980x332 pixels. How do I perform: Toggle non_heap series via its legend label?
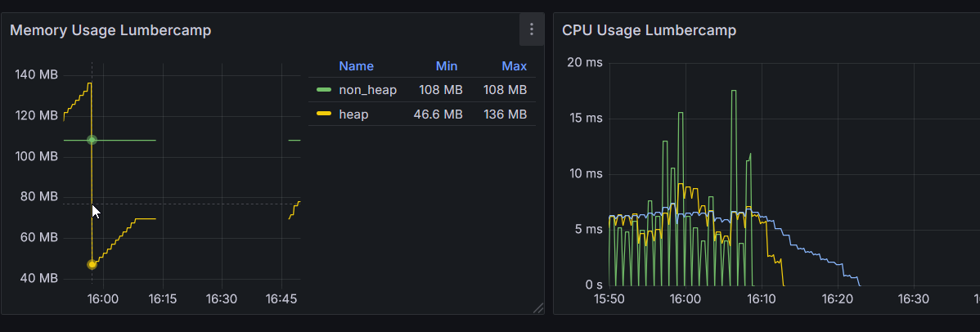[367, 90]
